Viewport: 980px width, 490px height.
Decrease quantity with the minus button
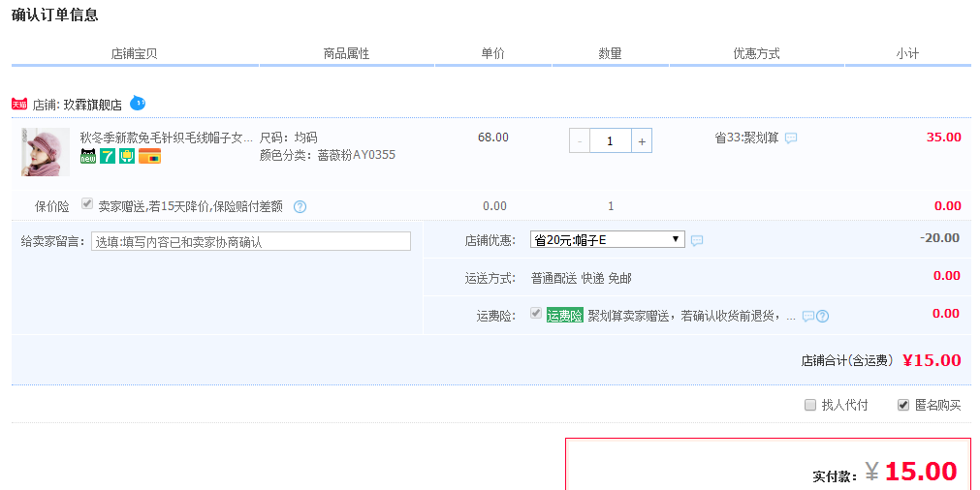point(580,141)
